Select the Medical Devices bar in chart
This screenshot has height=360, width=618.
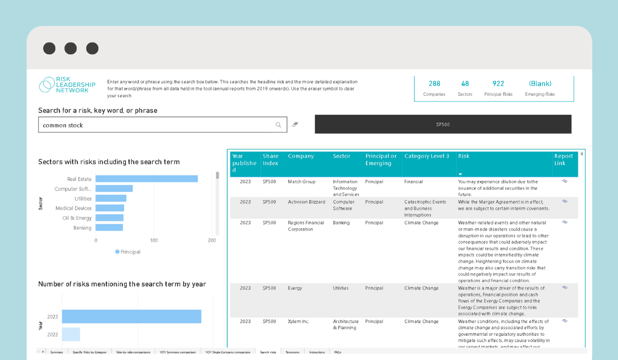click(110, 208)
